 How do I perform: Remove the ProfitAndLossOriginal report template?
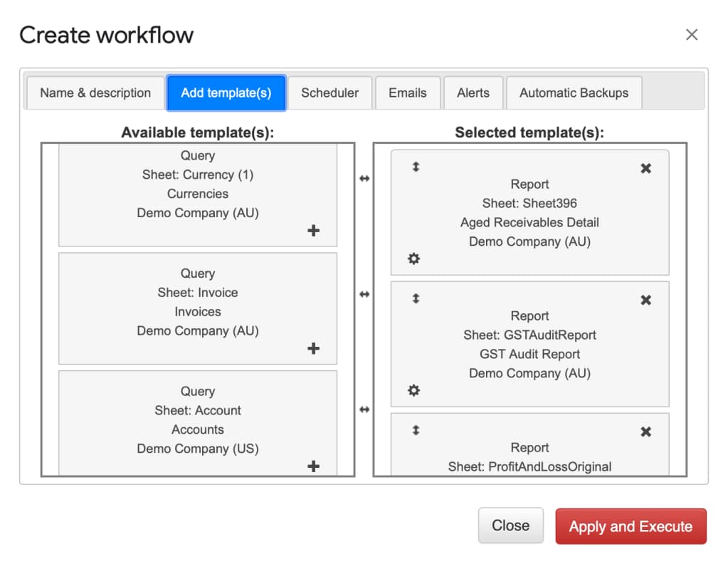pyautogui.click(x=645, y=432)
